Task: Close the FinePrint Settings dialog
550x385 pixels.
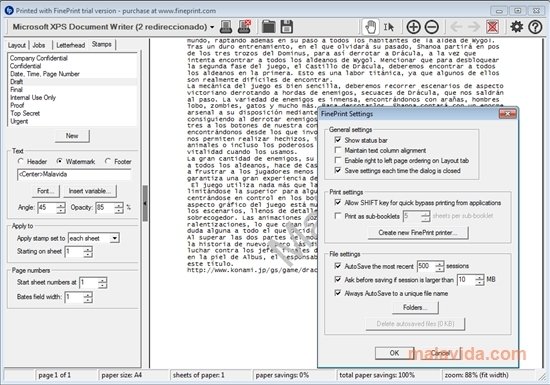Action: (507, 114)
